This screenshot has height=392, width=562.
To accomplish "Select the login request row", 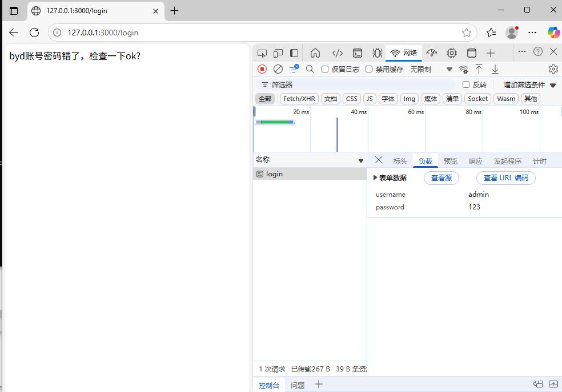I will (310, 174).
